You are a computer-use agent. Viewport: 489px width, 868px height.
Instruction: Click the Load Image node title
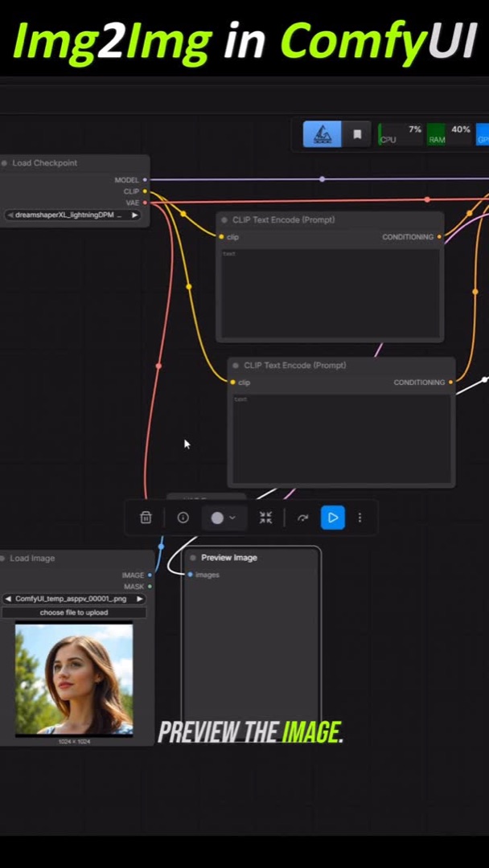(x=32, y=559)
